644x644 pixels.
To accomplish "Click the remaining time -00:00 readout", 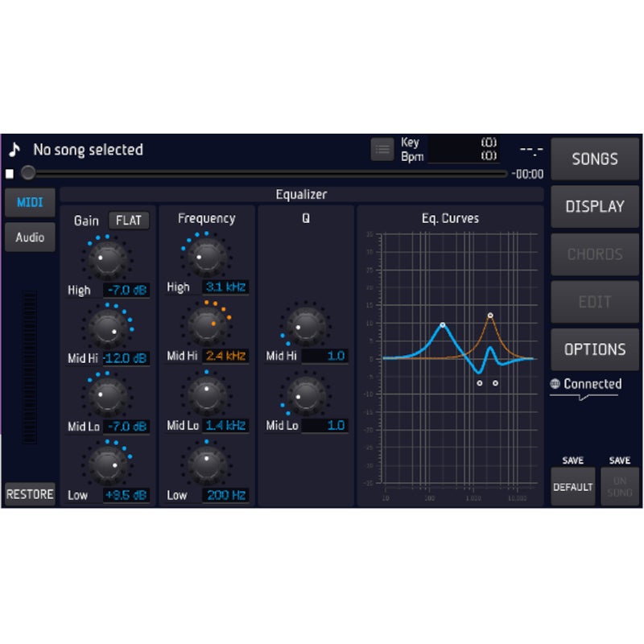I will [x=527, y=174].
